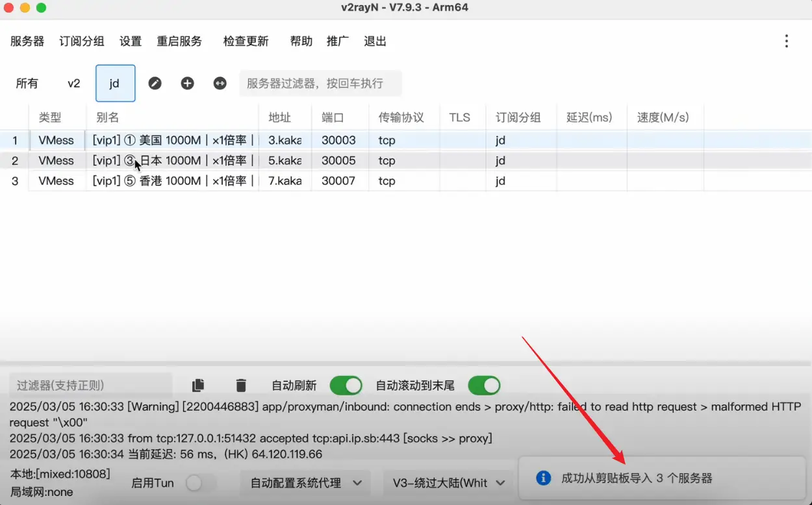Open the 服务器 menu
Image resolution: width=812 pixels, height=505 pixels.
27,42
